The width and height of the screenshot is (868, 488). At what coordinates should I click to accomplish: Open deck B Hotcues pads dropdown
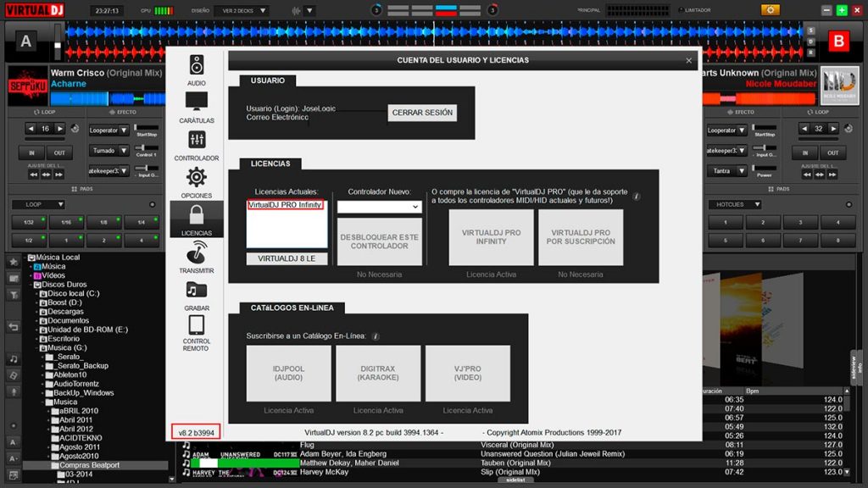[735, 205]
